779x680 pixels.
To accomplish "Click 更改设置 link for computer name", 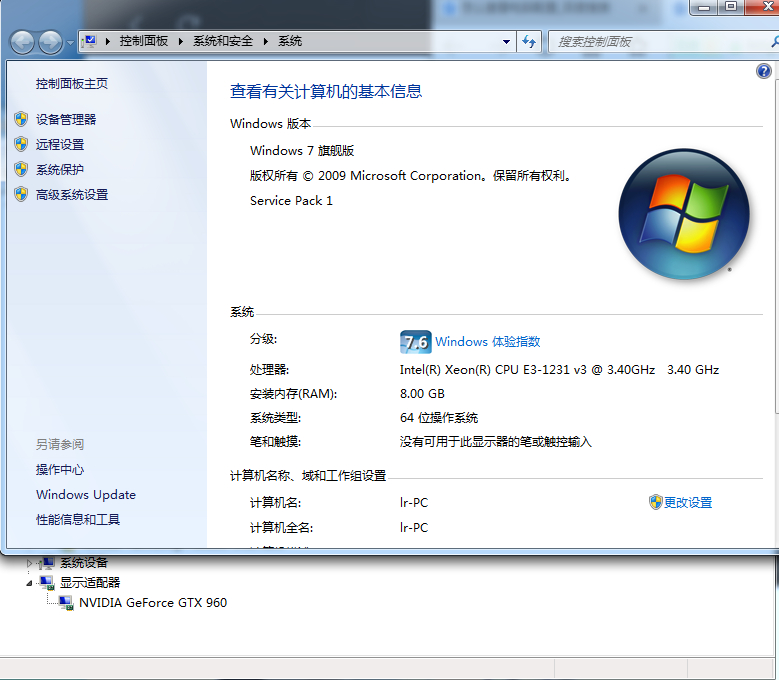I will [688, 503].
